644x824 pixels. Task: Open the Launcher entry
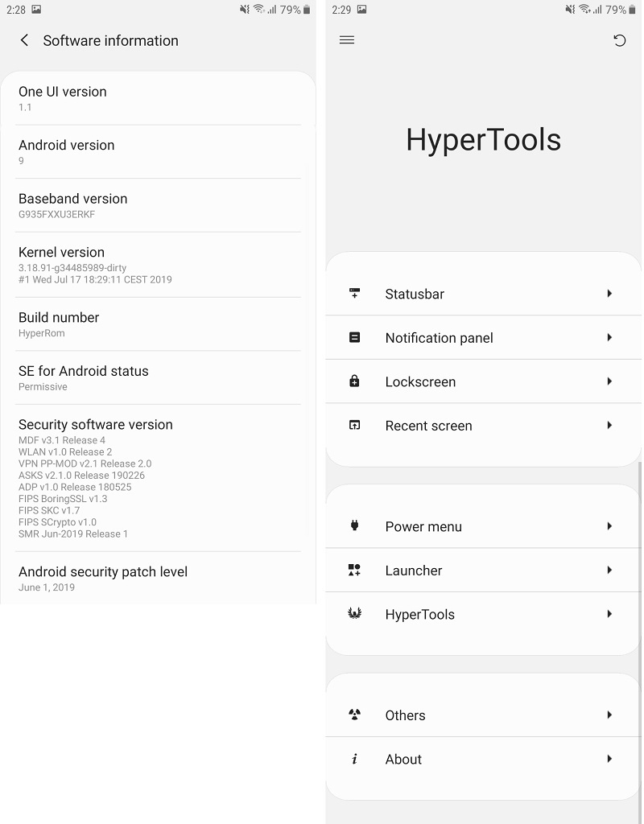[483, 570]
